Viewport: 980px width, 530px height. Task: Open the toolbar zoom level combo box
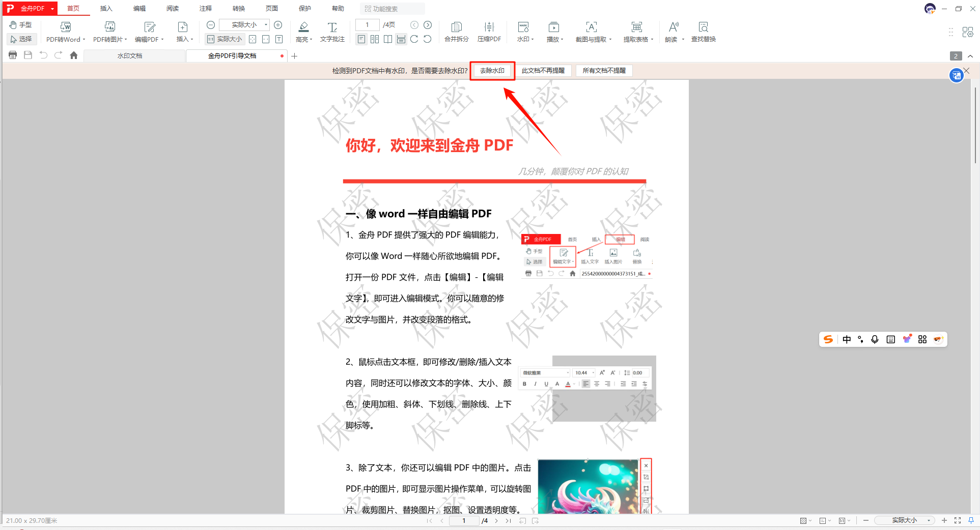tap(244, 25)
